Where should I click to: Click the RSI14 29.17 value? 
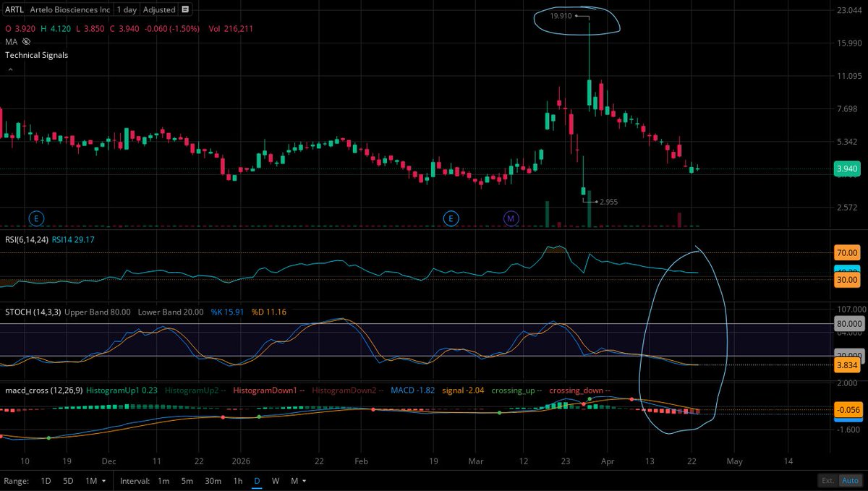click(75, 239)
